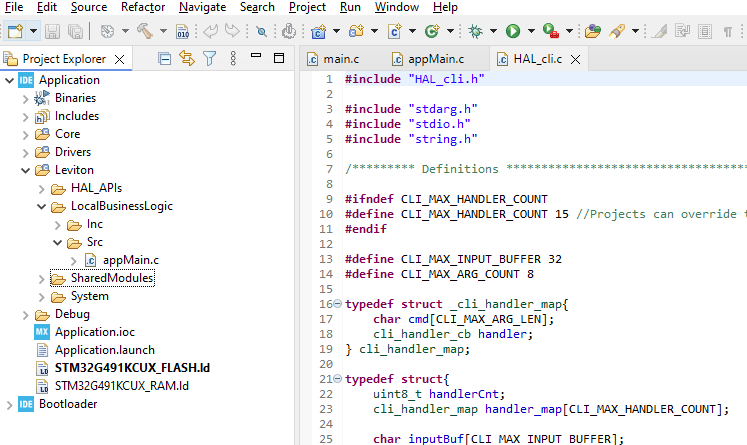Click the Skip All Breakpoints icon
Screen dimensions: 747x445
[x=261, y=31]
